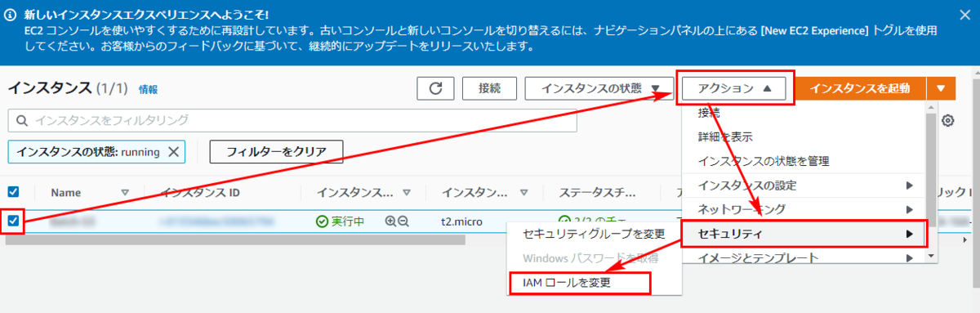Open the インスタンスの状態 dropdown
The width and height of the screenshot is (980, 313).
(599, 88)
